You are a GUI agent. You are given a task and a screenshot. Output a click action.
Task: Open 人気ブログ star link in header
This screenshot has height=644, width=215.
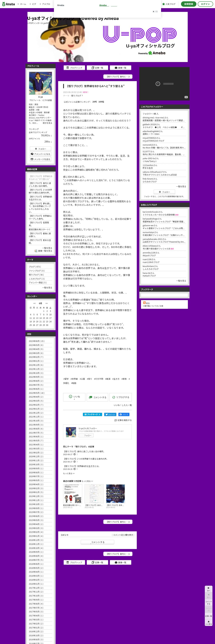click(x=169, y=4)
